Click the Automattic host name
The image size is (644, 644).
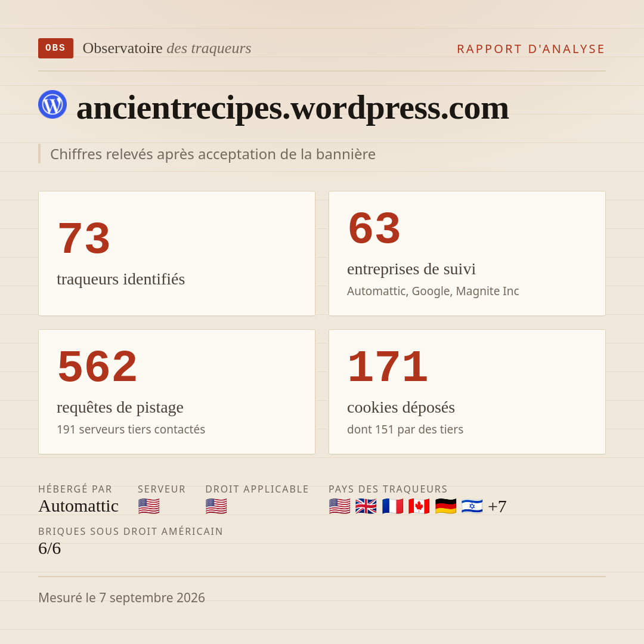79,506
